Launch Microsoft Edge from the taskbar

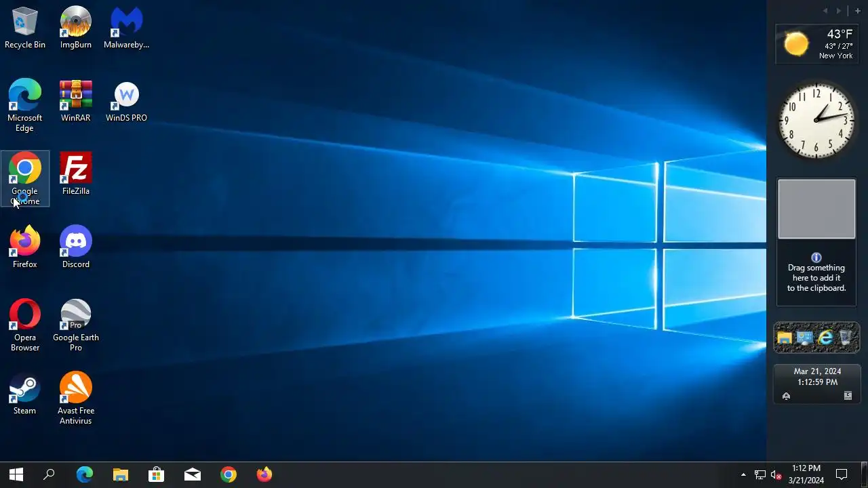[x=84, y=474]
